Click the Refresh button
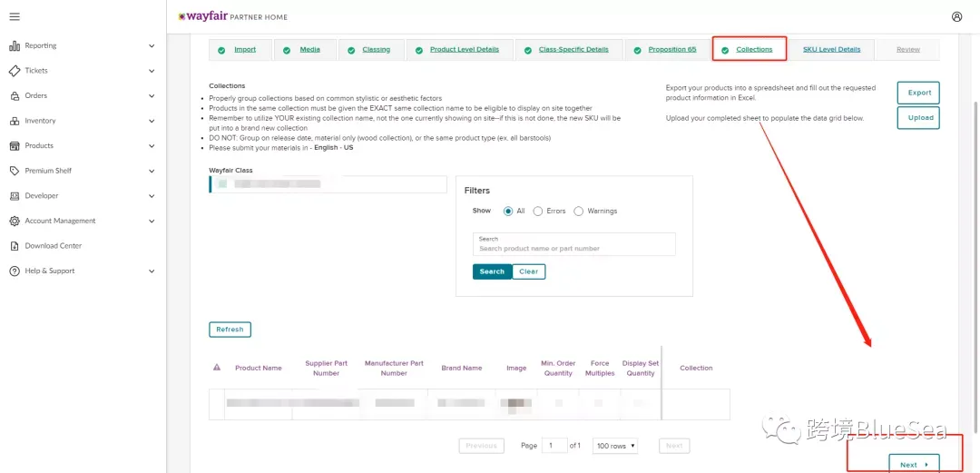 coord(230,330)
